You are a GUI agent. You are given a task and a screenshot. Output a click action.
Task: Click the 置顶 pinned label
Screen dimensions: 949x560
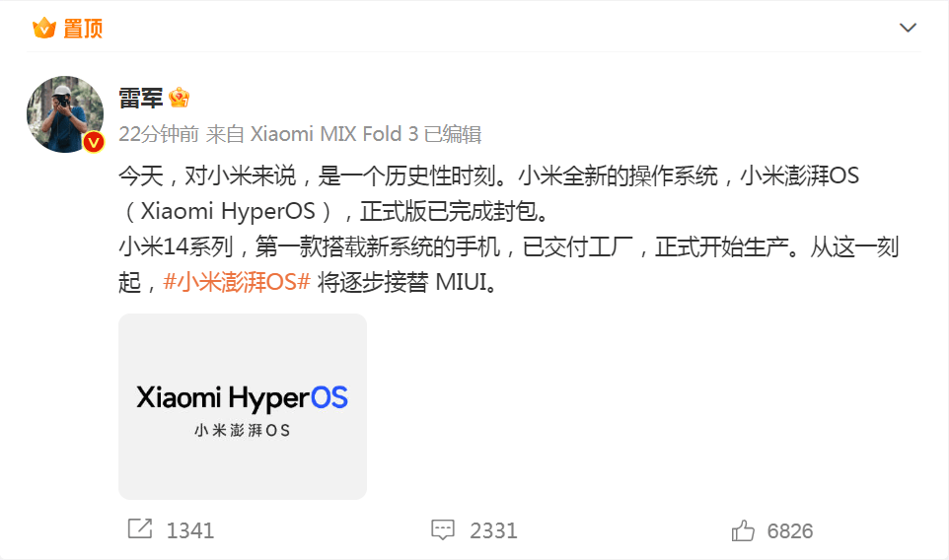[x=83, y=28]
